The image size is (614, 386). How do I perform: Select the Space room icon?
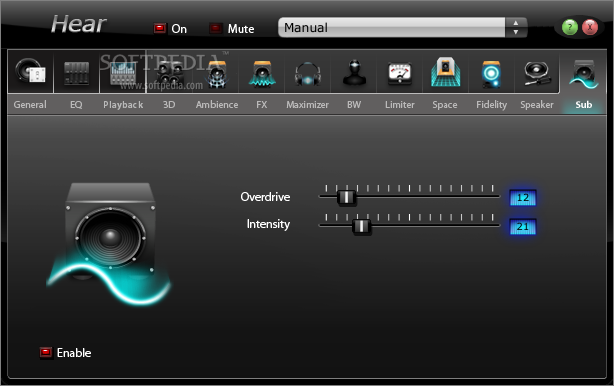click(x=446, y=72)
